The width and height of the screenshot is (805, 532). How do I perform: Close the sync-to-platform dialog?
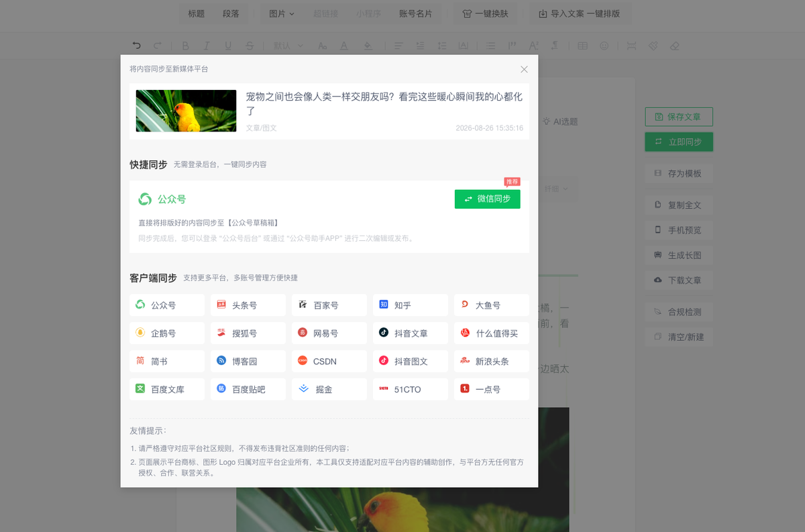524,69
